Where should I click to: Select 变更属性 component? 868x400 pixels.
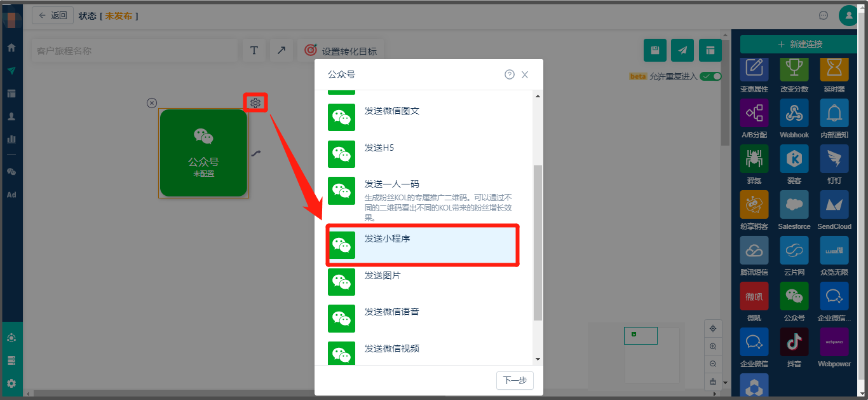pyautogui.click(x=754, y=75)
